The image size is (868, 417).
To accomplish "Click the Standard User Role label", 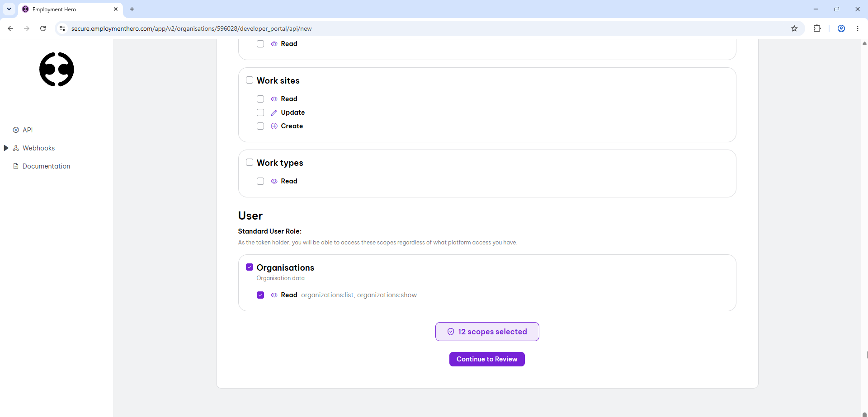I will 270,231.
